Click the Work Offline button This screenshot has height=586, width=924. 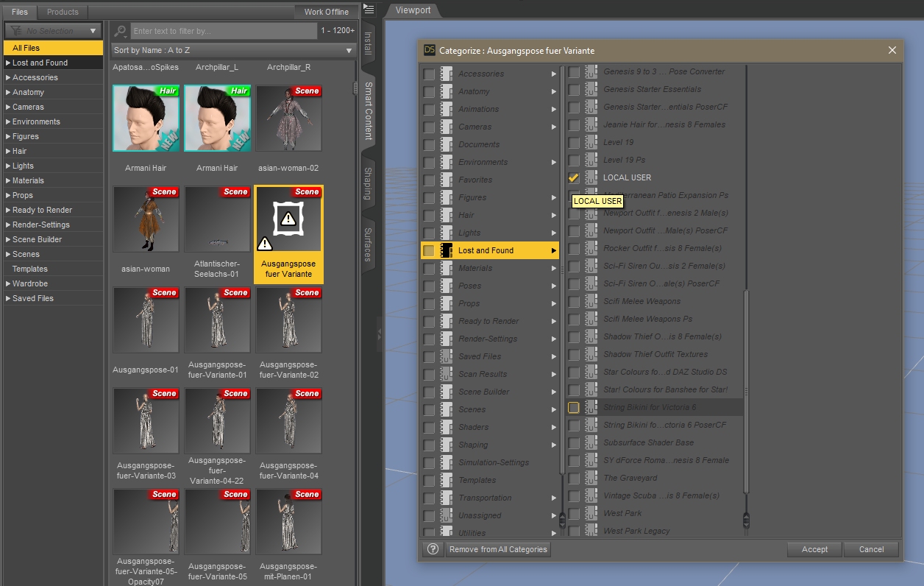pos(327,12)
